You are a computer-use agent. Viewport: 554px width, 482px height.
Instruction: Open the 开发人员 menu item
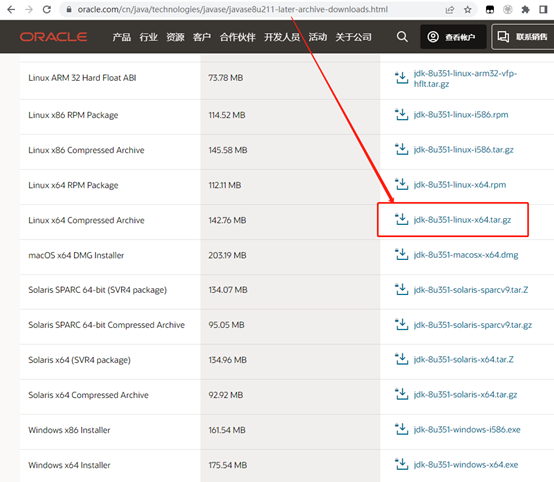[x=282, y=37]
